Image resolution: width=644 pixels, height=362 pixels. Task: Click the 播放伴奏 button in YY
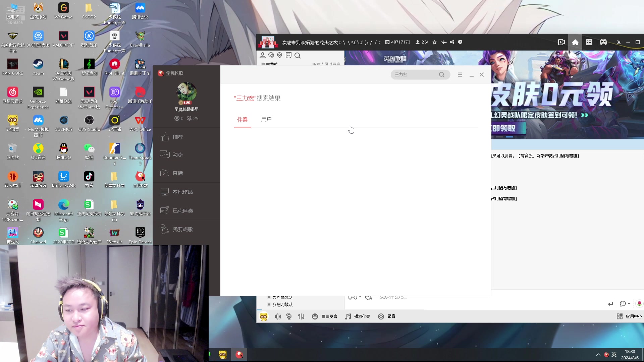point(358,317)
